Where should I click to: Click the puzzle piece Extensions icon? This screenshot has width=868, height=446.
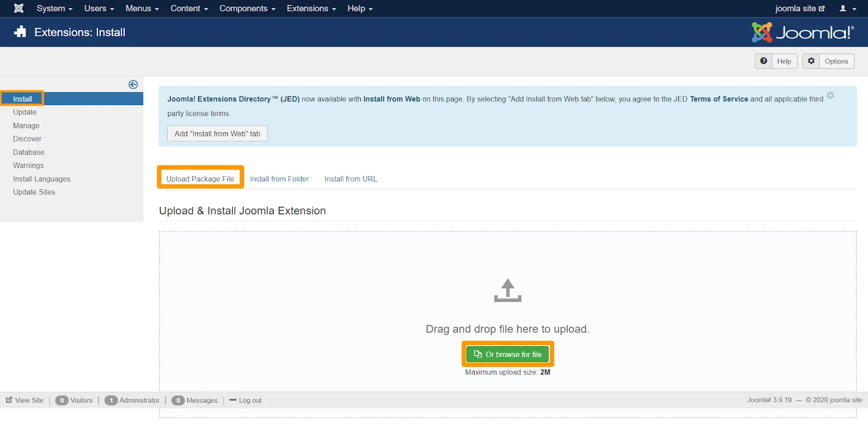click(20, 32)
